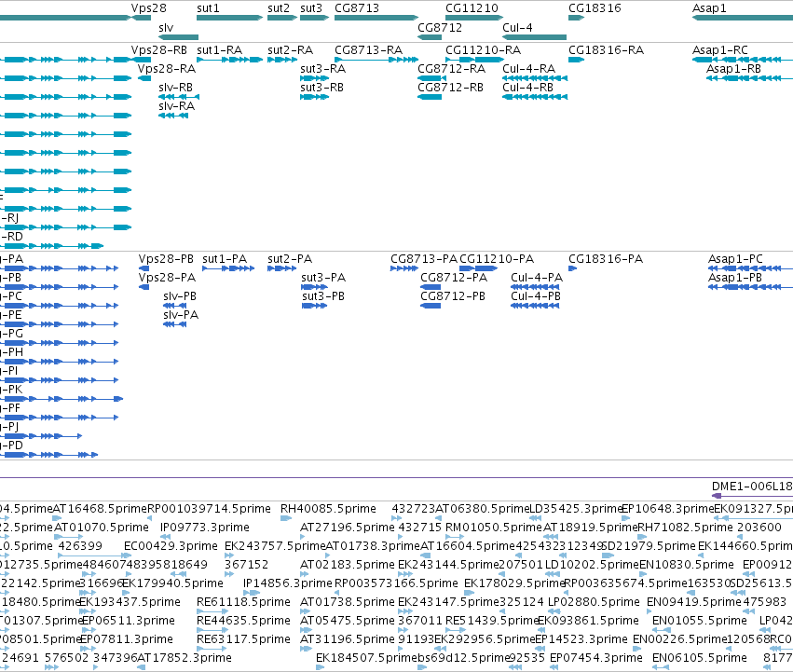
Task: Click protein label sut3-PB
Action: point(323,296)
